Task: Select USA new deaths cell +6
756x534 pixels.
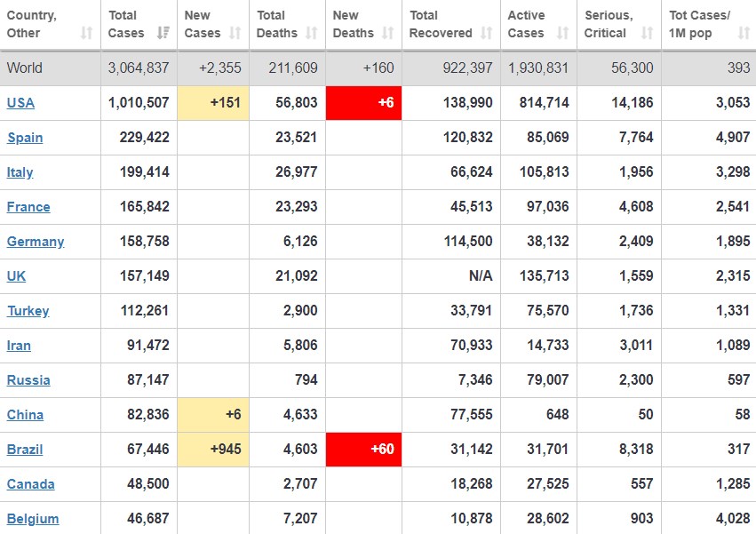Action: point(363,103)
